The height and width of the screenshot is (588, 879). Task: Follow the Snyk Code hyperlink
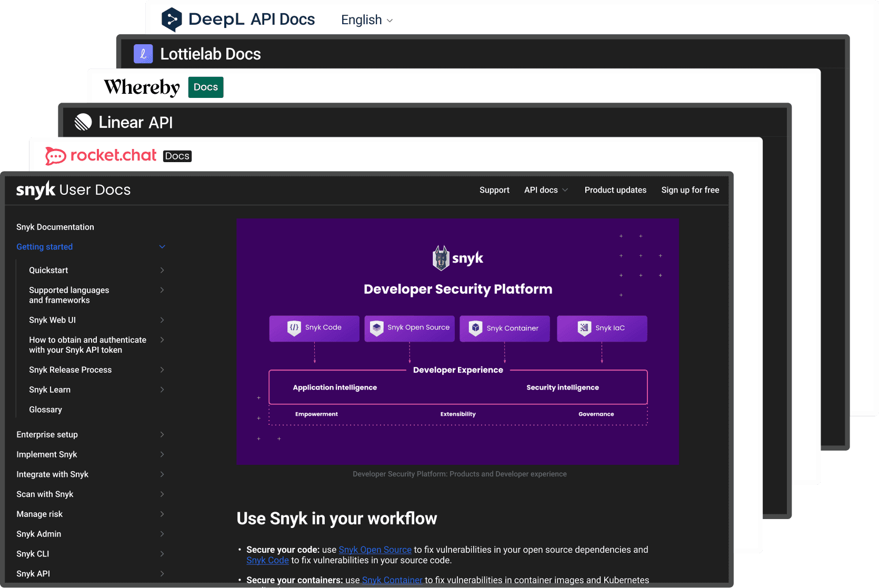tap(267, 560)
